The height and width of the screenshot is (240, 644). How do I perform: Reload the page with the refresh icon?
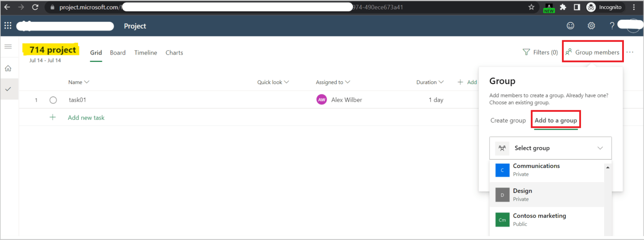(x=35, y=7)
